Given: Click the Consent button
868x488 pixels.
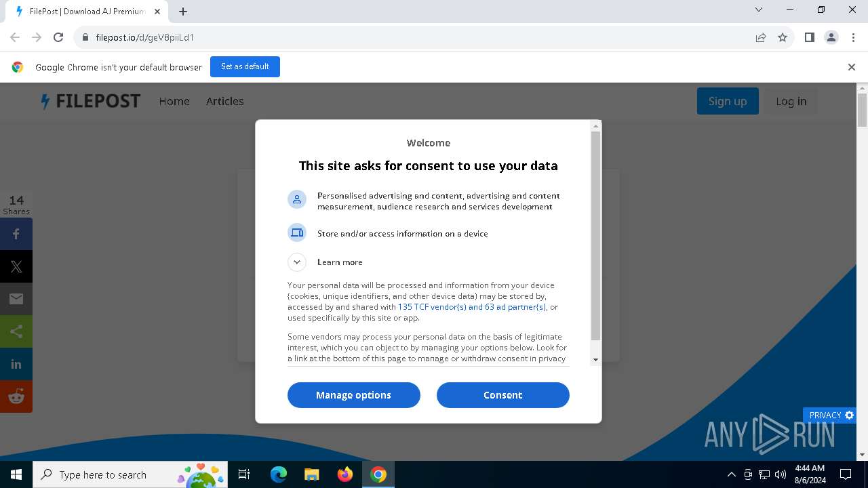Looking at the screenshot, I should (x=502, y=395).
